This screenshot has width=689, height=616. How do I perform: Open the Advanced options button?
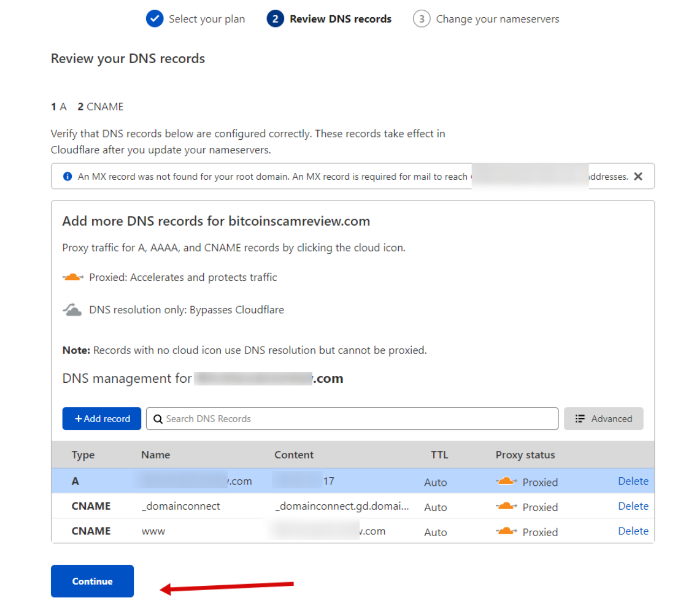point(604,419)
